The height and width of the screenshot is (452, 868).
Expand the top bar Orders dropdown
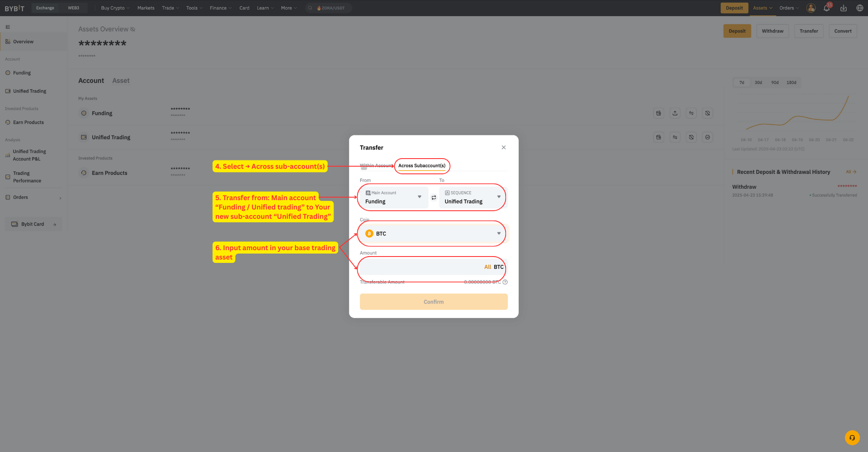pyautogui.click(x=789, y=8)
